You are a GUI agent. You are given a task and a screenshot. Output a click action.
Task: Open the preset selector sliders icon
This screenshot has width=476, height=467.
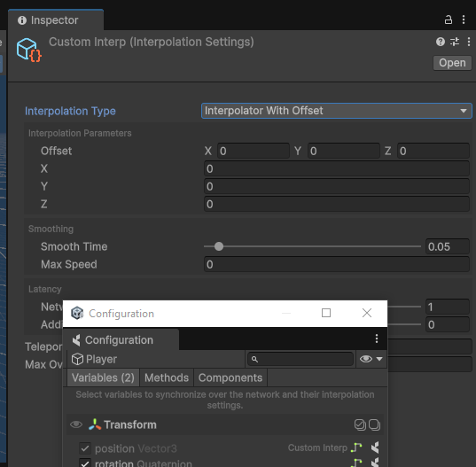pos(455,42)
